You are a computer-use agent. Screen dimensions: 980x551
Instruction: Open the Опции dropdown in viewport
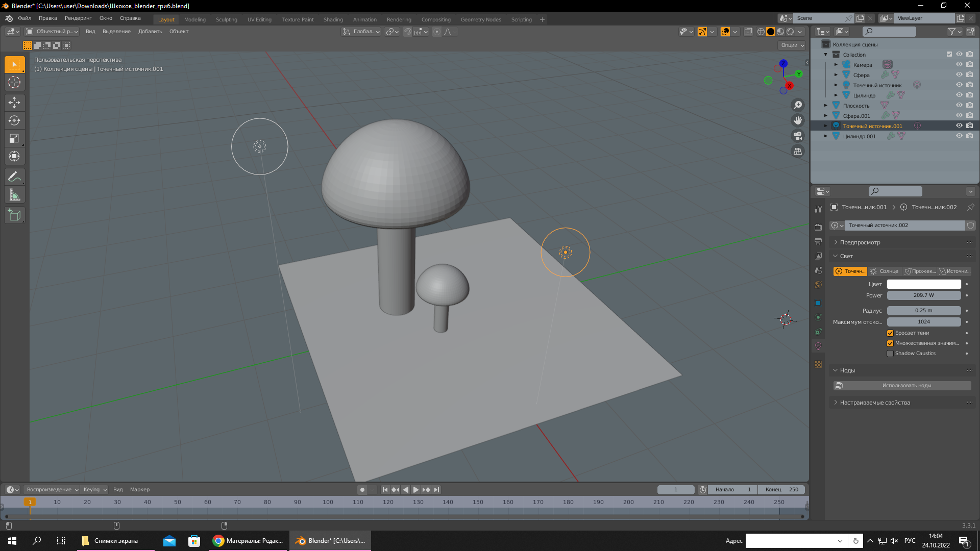[792, 45]
